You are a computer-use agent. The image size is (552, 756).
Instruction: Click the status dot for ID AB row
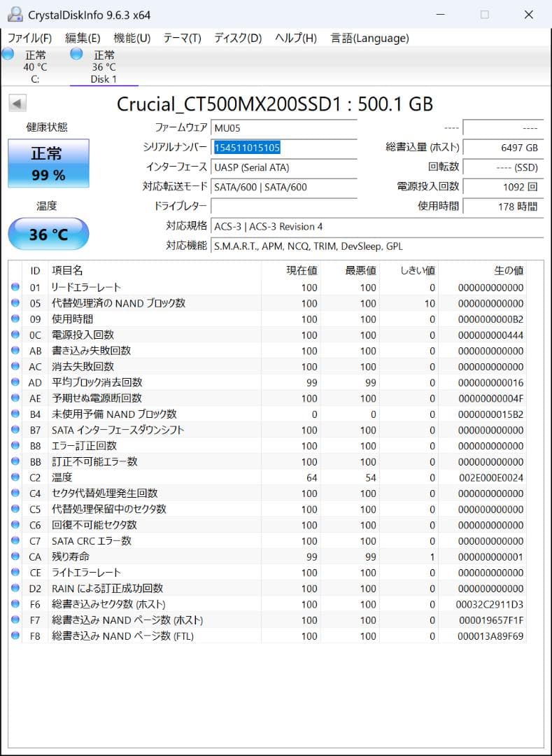pos(15,351)
